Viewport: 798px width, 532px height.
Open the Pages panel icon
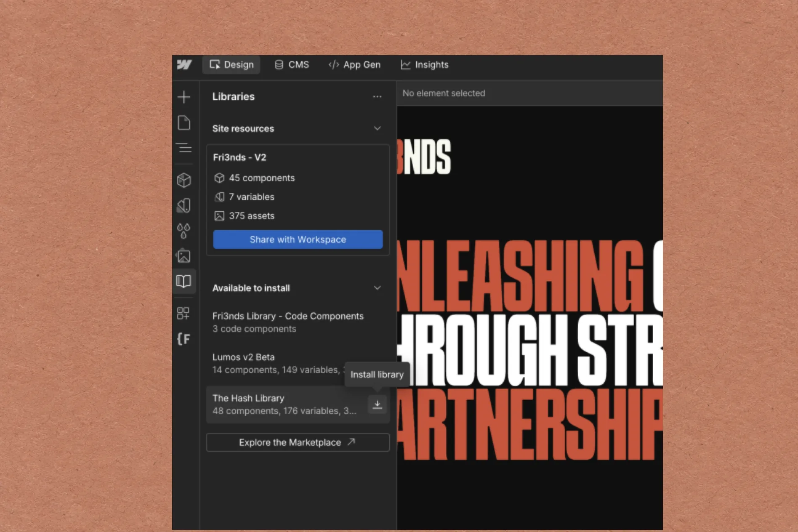pyautogui.click(x=184, y=123)
